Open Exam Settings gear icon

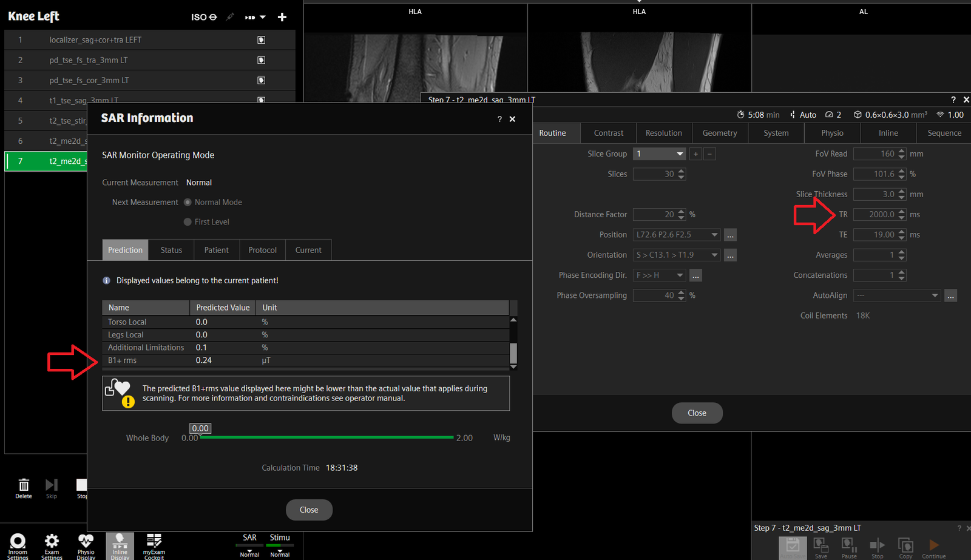pyautogui.click(x=52, y=544)
